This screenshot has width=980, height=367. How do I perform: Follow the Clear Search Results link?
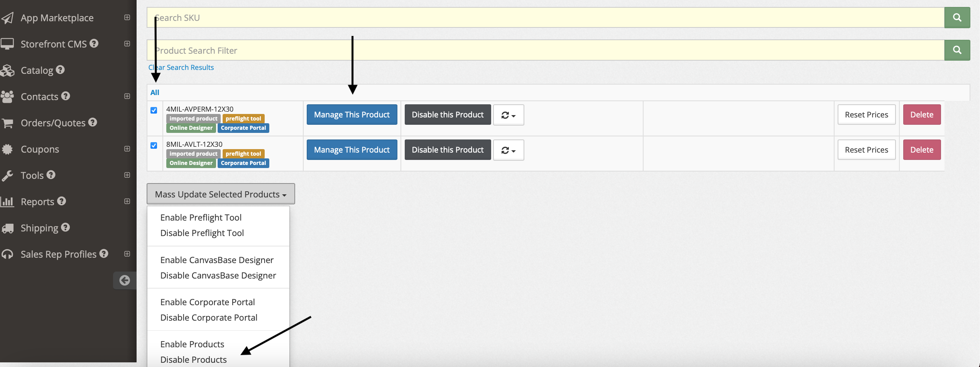pos(181,67)
